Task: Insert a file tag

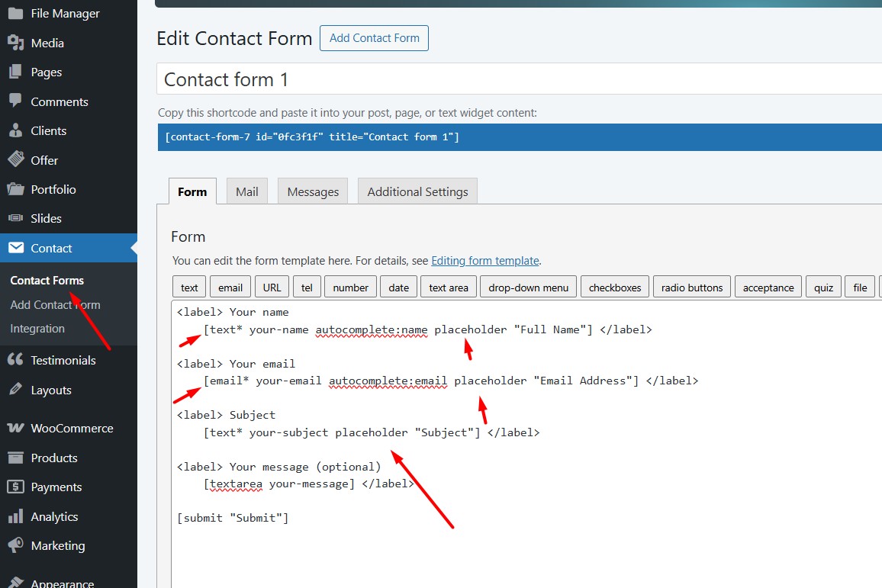Action: (x=860, y=287)
